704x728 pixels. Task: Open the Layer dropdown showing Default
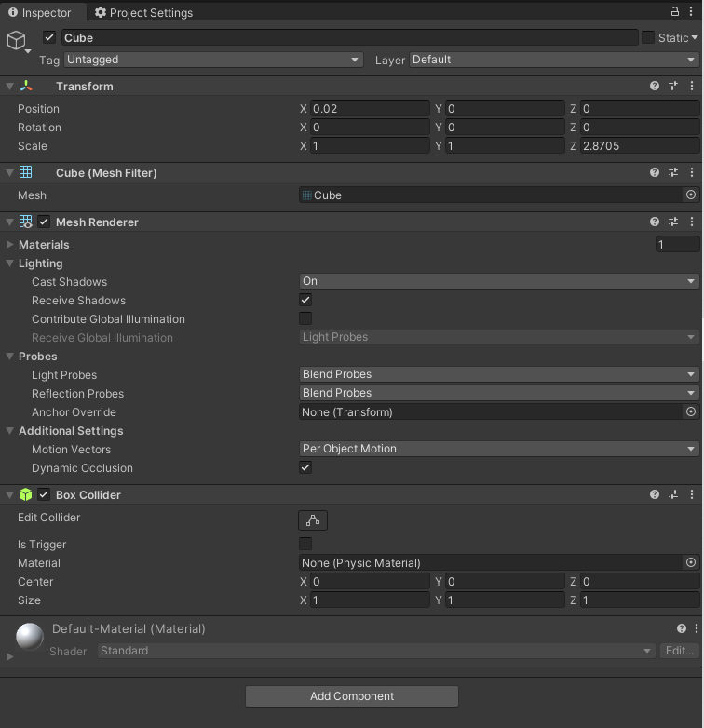(x=554, y=60)
